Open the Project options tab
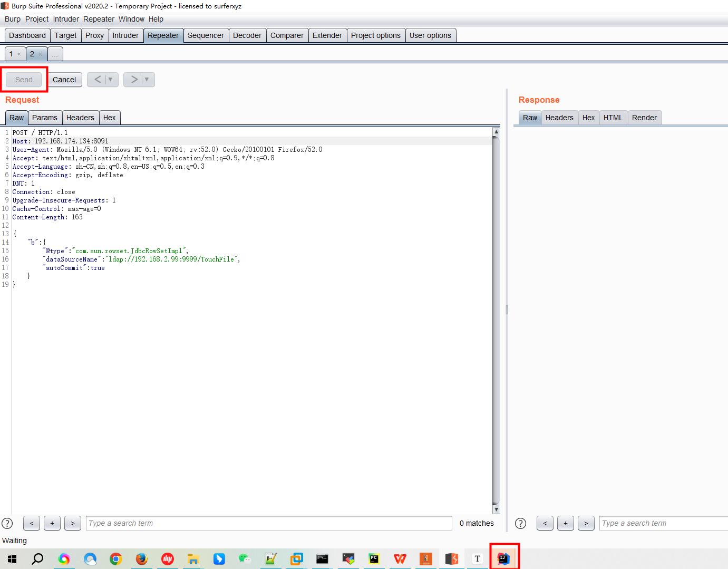 pyautogui.click(x=376, y=35)
